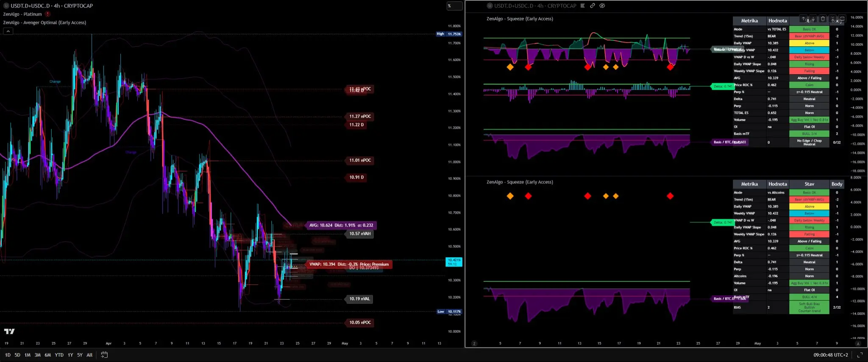
Task: Move upper Squeeze pane down with arrow icon
Action: (813, 19)
